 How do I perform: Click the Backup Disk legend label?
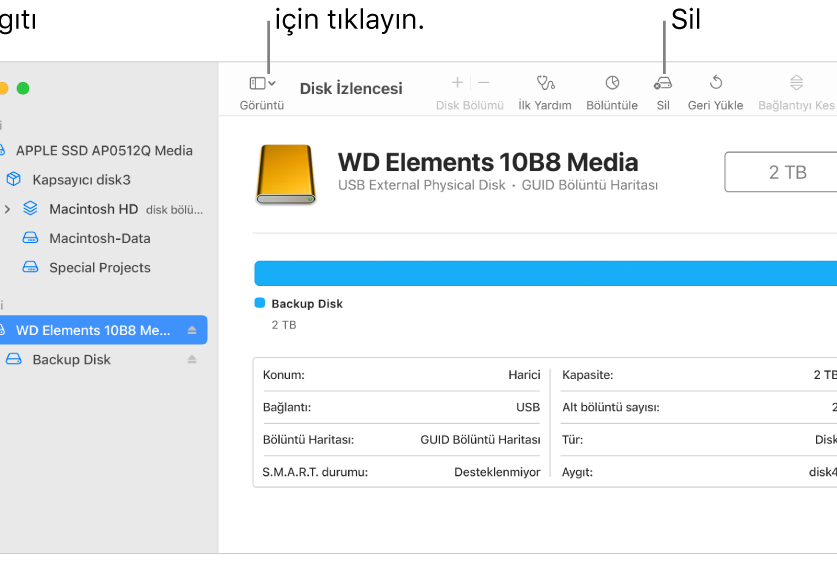click(307, 304)
